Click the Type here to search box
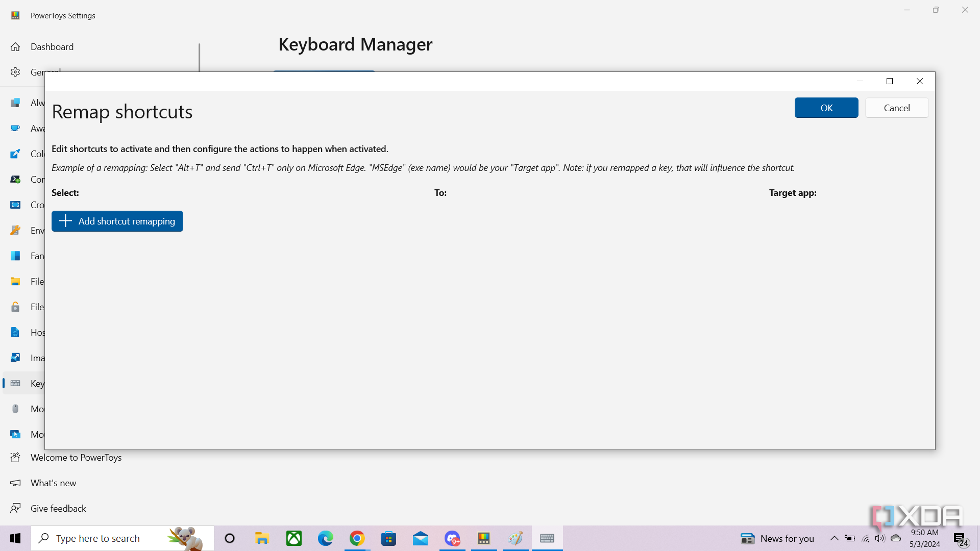 point(122,538)
